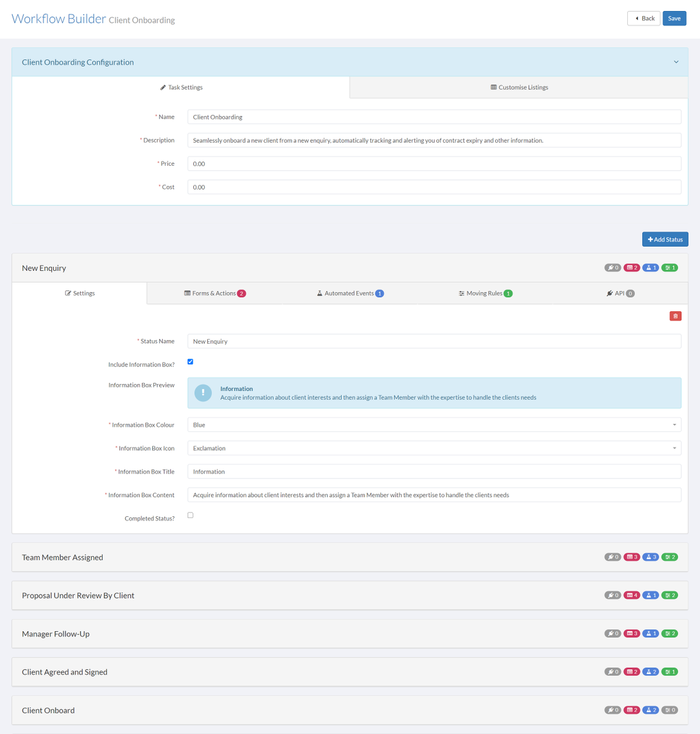Click the grey API badge on Team Member Assigned row
Screen dimensions: 700x734
click(613, 557)
